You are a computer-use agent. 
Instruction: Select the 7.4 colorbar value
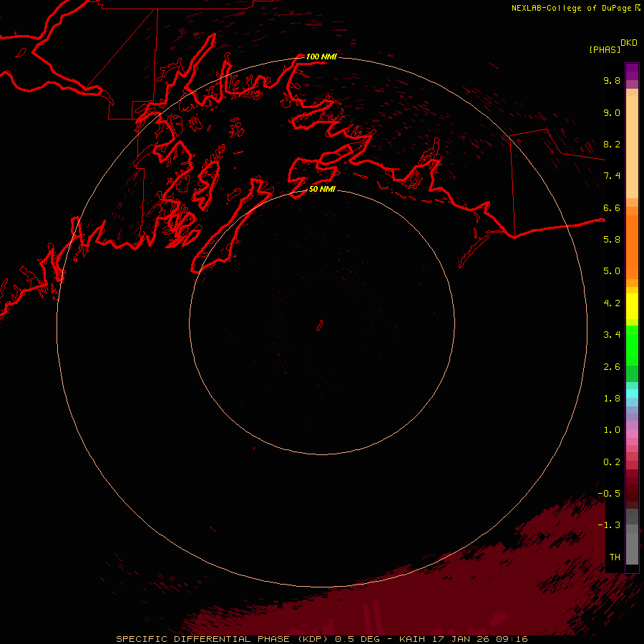point(612,176)
